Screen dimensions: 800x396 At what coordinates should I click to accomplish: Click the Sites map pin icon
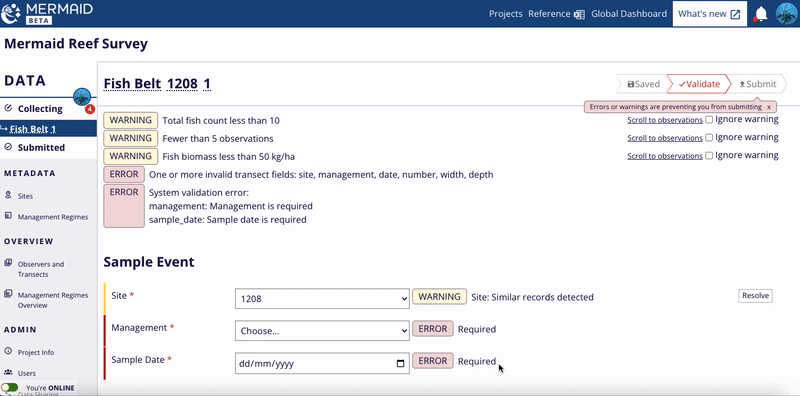pos(8,195)
